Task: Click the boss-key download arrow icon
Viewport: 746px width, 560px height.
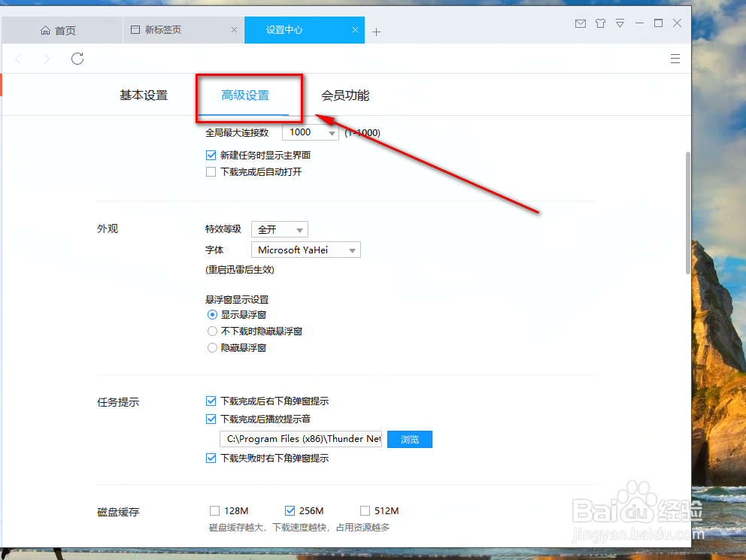Action: [x=620, y=23]
